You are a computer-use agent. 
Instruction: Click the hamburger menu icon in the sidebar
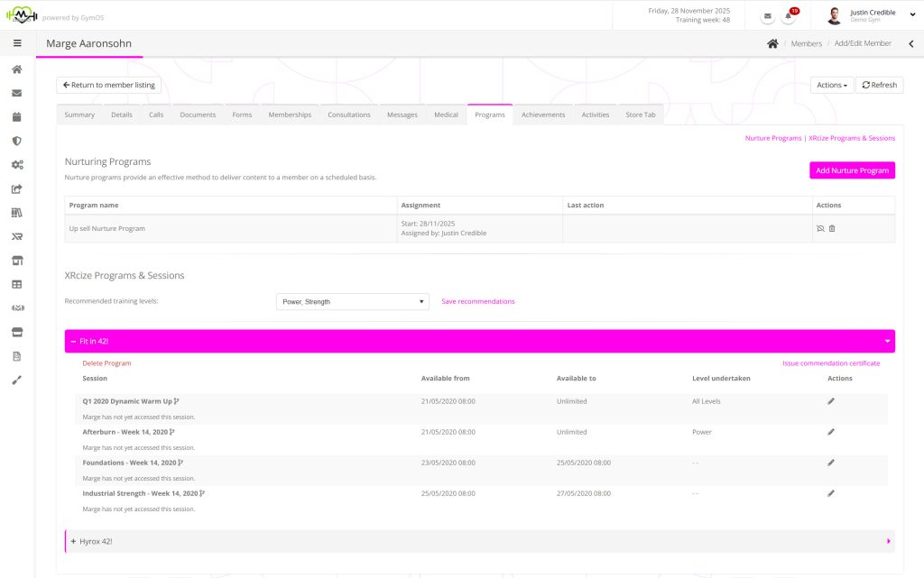[x=17, y=43]
